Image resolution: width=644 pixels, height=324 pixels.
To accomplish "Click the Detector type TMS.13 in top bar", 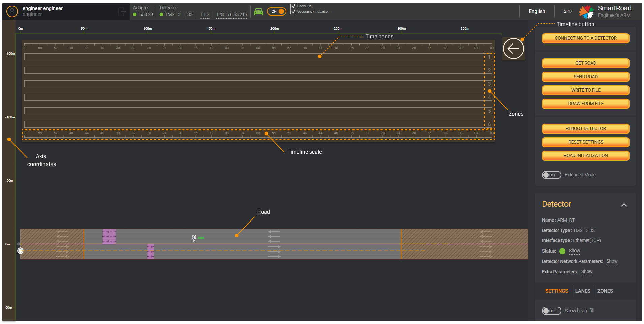I will pos(173,15).
